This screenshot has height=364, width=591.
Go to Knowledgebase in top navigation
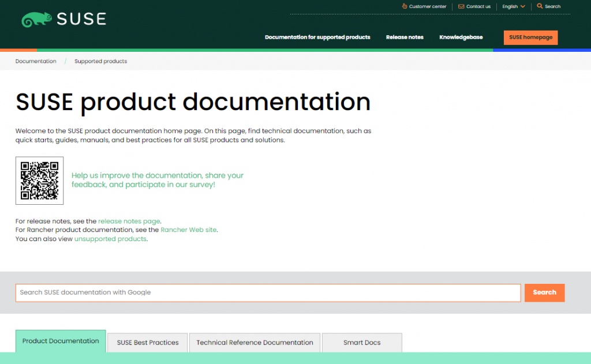tap(461, 37)
